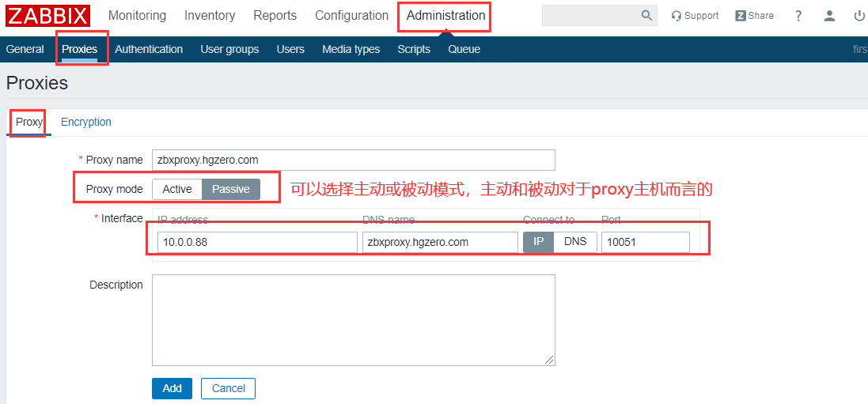
Task: Open the Inventory menu
Action: [210, 16]
